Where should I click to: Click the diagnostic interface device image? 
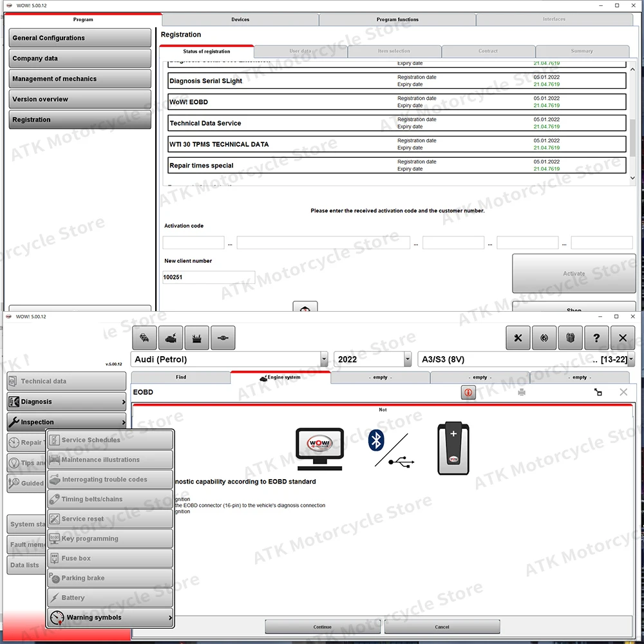[x=453, y=448]
